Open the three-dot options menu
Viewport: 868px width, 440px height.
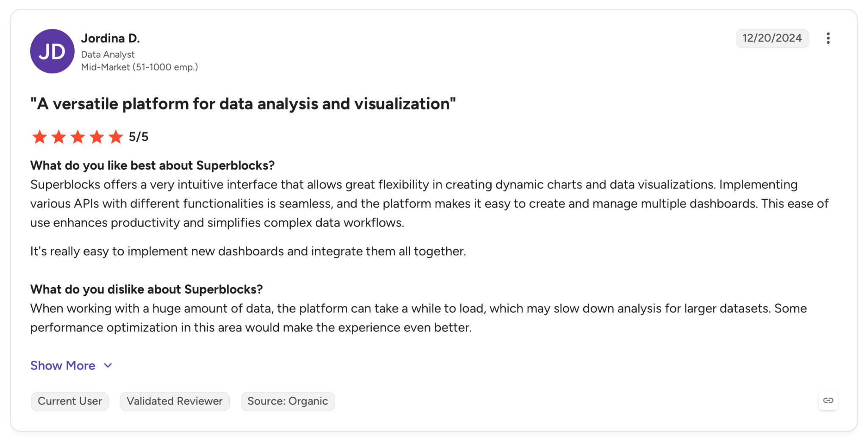(x=828, y=38)
